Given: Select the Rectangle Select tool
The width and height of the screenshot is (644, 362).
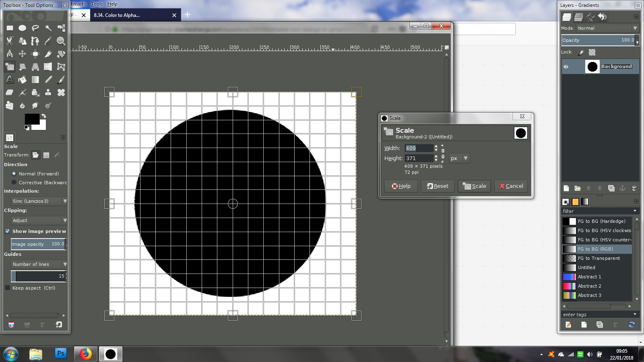Looking at the screenshot, I should pos(10,28).
